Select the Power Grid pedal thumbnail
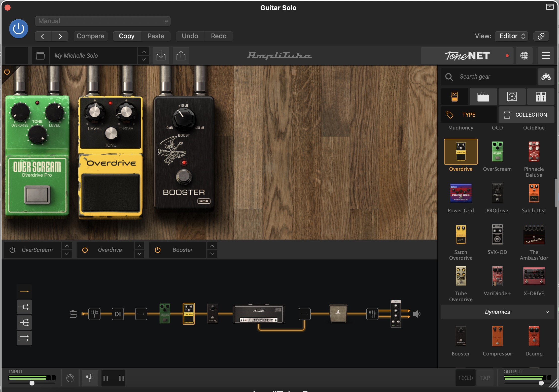The height and width of the screenshot is (392, 559). [x=461, y=193]
